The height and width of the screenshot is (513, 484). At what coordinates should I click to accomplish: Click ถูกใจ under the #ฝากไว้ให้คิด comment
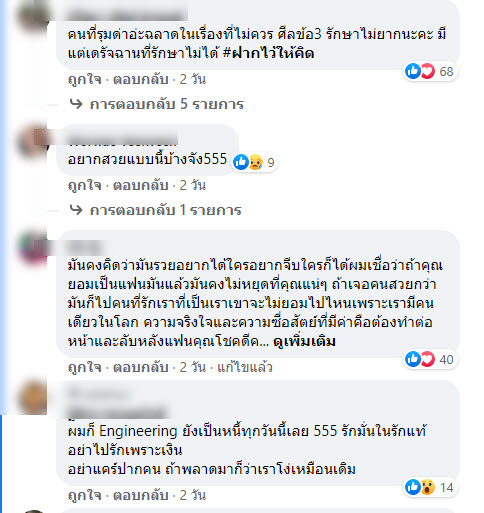pyautogui.click(x=84, y=80)
